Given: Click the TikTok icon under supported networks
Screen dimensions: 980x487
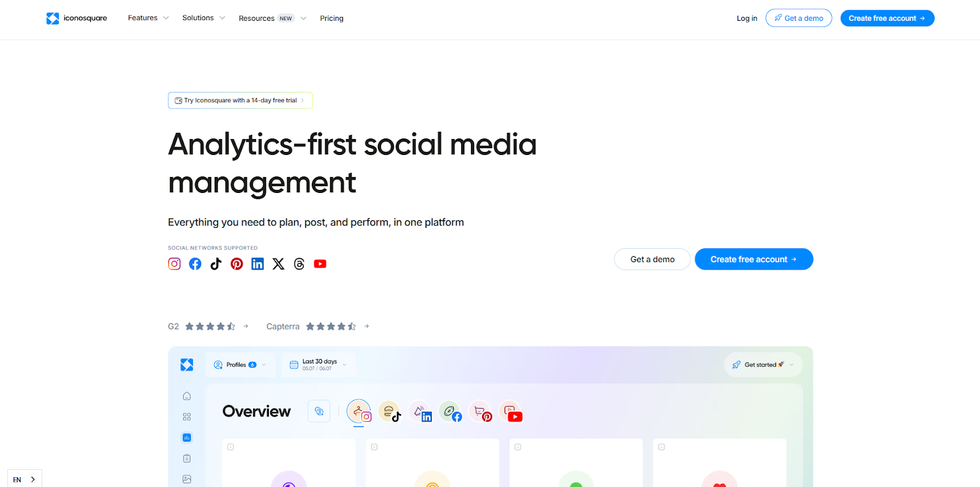Looking at the screenshot, I should [216, 264].
